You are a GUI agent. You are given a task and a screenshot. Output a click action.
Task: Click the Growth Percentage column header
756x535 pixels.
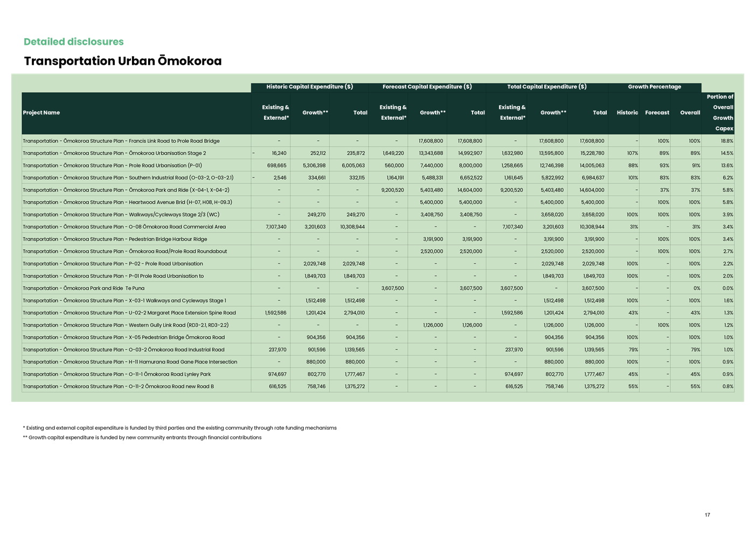[655, 86]
